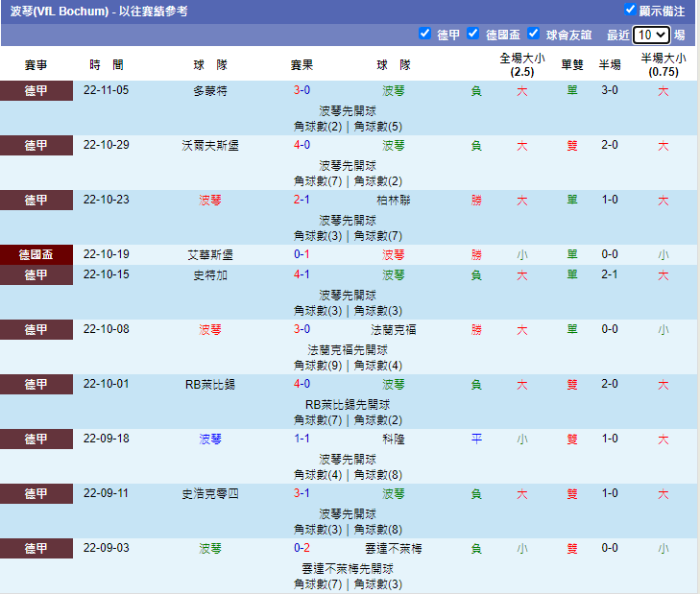Click 德甲 label in the 22-11-05 row
Viewport: 700px width, 594px height.
pyautogui.click(x=36, y=90)
